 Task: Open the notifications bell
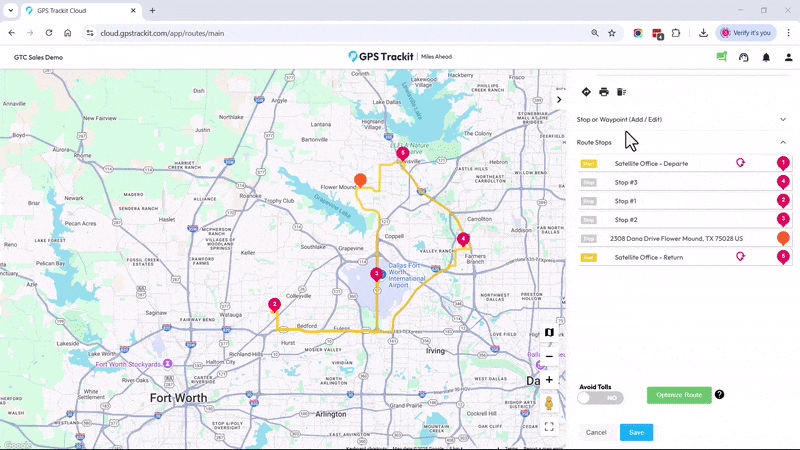[x=766, y=57]
